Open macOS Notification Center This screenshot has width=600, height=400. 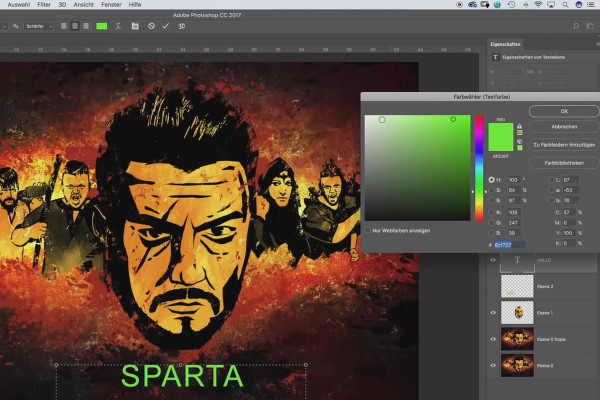pyautogui.click(x=591, y=5)
